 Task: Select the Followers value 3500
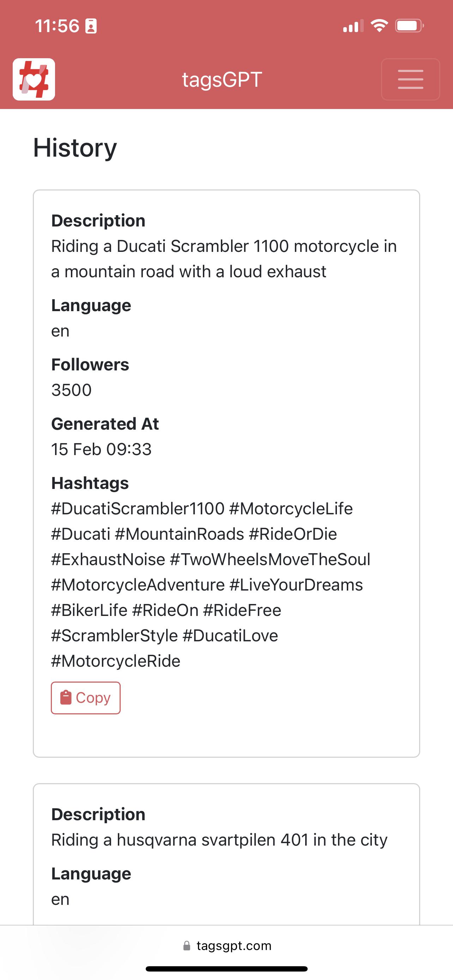[x=72, y=389]
